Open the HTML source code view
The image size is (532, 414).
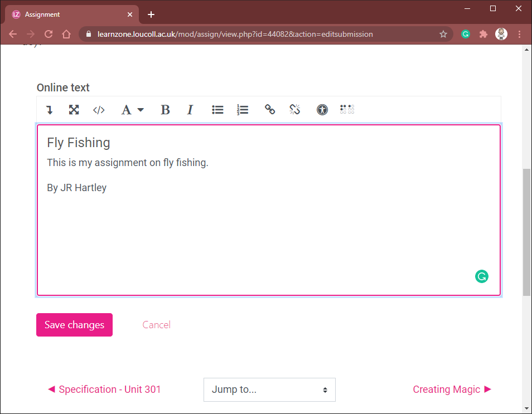click(x=99, y=110)
